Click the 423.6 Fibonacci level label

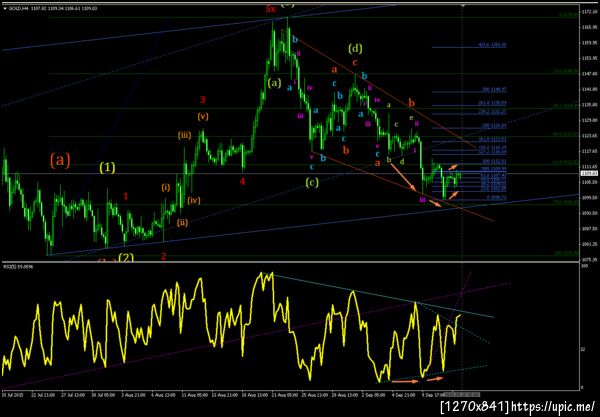click(492, 45)
